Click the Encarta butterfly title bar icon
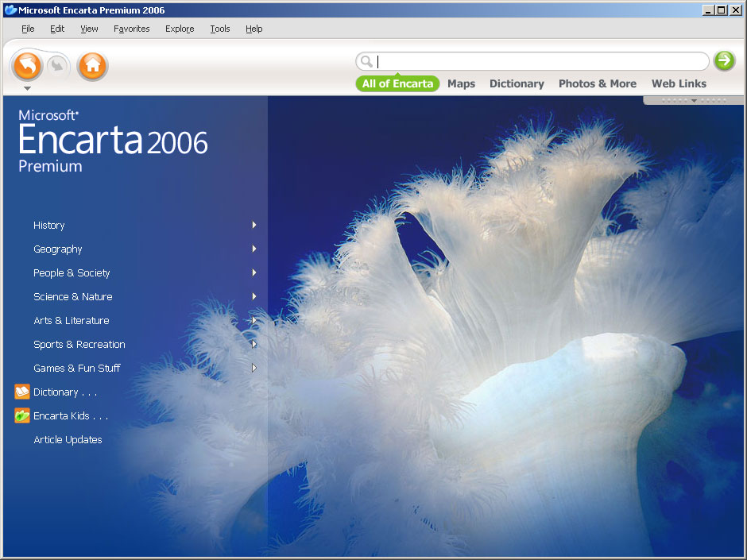The image size is (747, 560). pyautogui.click(x=10, y=10)
